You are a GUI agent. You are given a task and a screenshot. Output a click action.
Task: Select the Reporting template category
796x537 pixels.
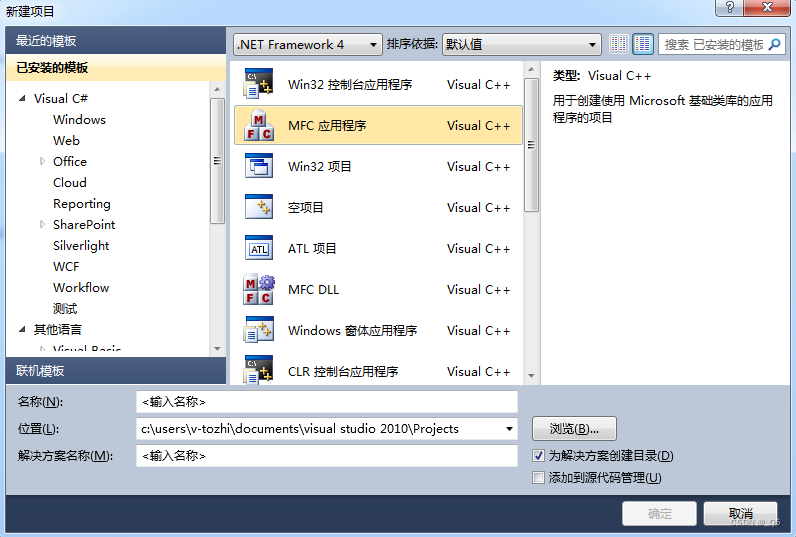(x=82, y=204)
